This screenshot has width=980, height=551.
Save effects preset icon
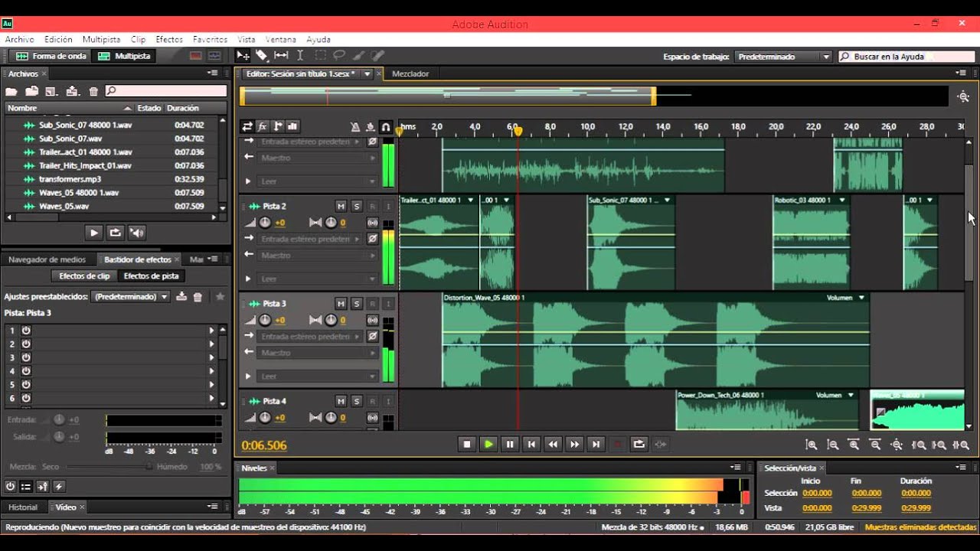tap(181, 296)
